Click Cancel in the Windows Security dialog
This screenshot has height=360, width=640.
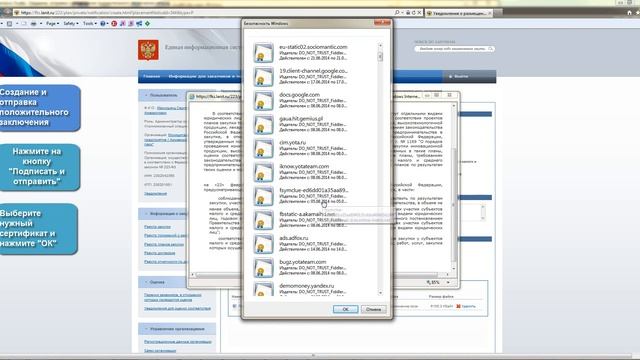coord(373,309)
